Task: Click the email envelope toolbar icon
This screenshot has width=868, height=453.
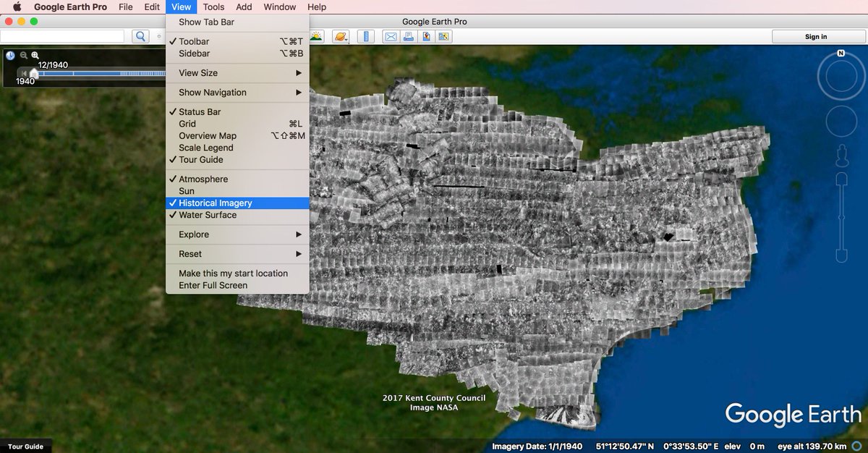Action: (x=390, y=36)
